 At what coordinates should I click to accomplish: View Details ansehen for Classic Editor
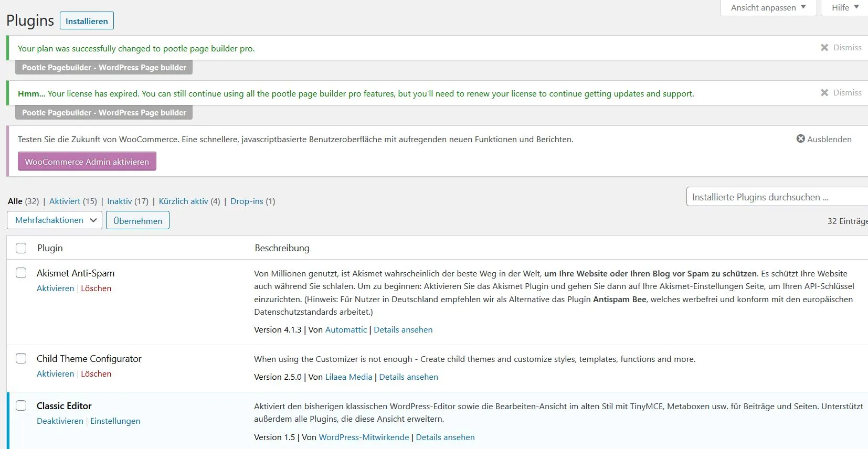446,437
